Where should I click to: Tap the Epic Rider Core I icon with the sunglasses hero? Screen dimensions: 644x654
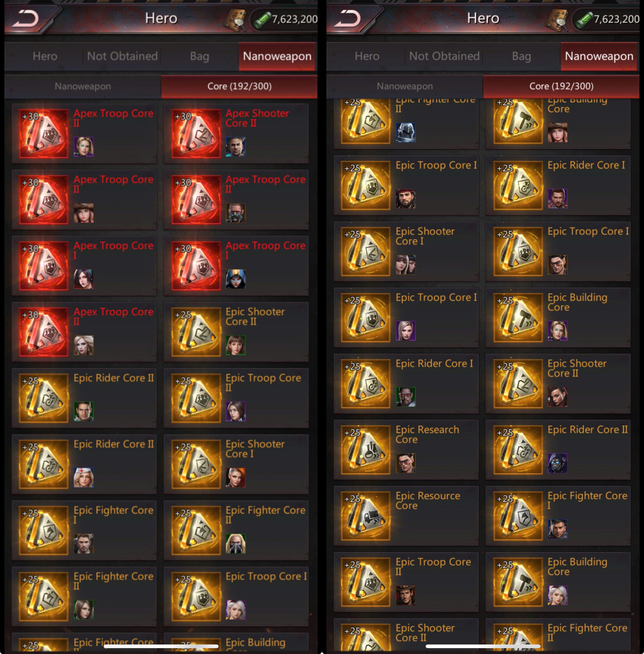tap(366, 383)
